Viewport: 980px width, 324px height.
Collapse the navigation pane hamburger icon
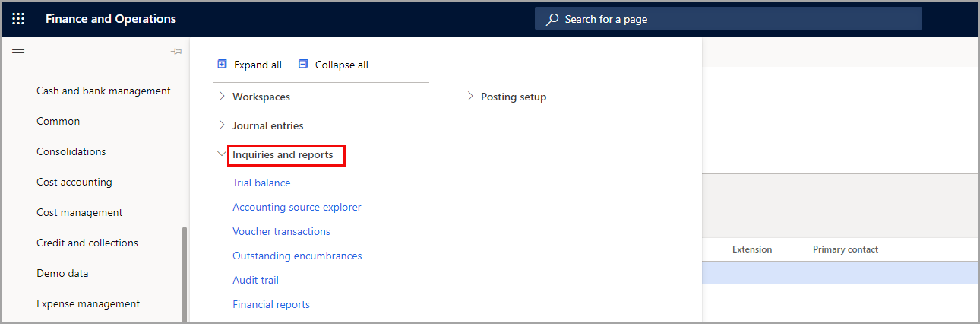click(x=18, y=52)
